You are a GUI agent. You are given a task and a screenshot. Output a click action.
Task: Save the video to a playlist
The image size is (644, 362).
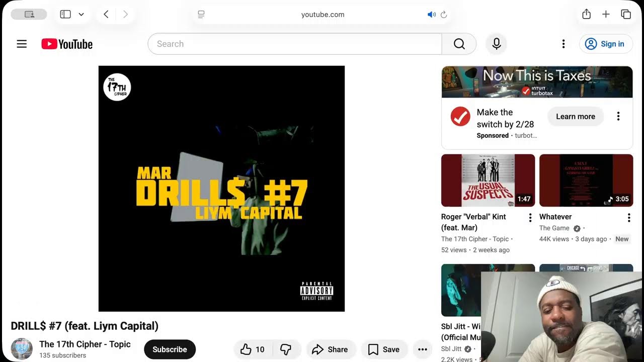pyautogui.click(x=384, y=349)
